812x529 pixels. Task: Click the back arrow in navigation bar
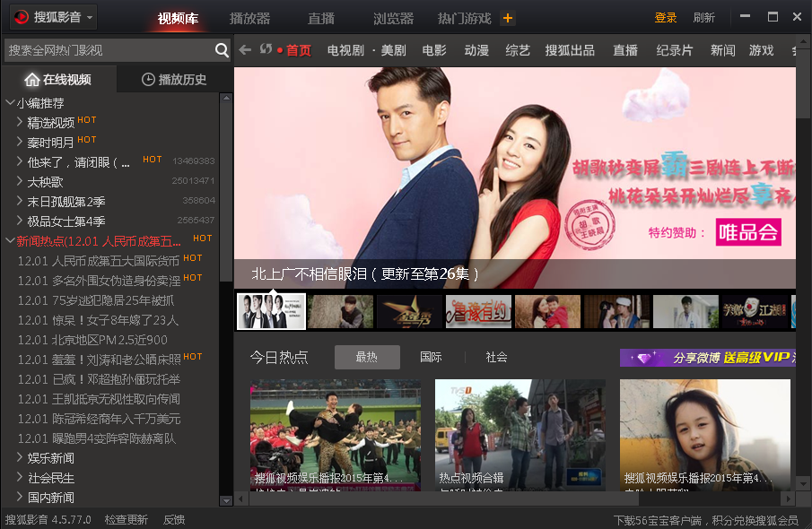point(245,50)
